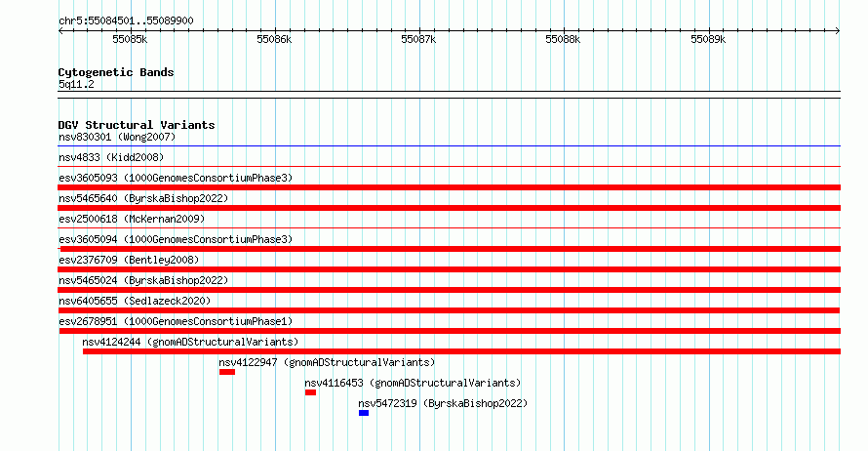This screenshot has width=868, height=451.
Task: Click the red bar under nsv4122947
Action: pyautogui.click(x=227, y=372)
